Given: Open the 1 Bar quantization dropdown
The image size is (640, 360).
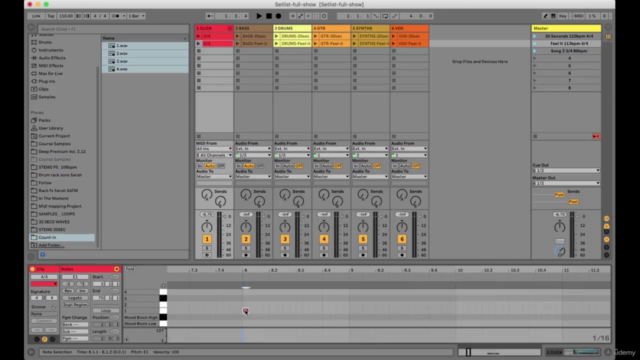Looking at the screenshot, I should point(136,16).
